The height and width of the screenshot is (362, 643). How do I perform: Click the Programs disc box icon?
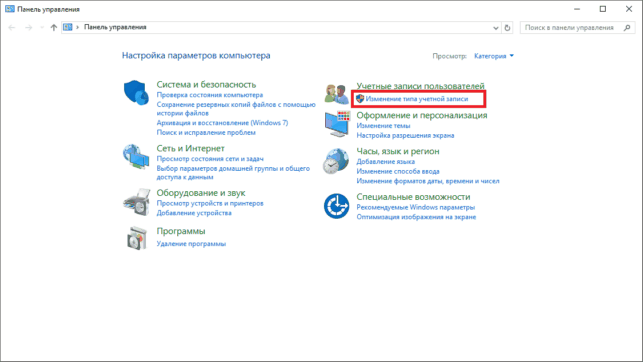(x=137, y=239)
